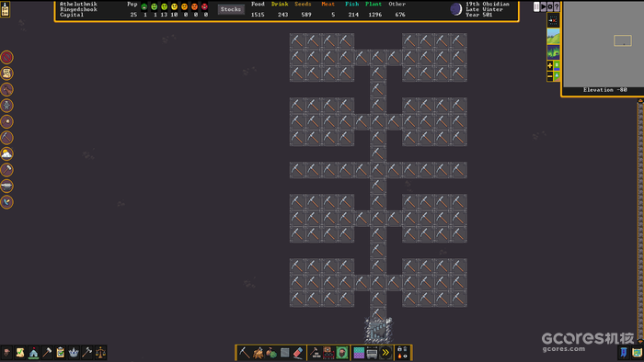Open the pickaxe alert on left sidebar
The image size is (644, 362).
pyautogui.click(x=7, y=138)
